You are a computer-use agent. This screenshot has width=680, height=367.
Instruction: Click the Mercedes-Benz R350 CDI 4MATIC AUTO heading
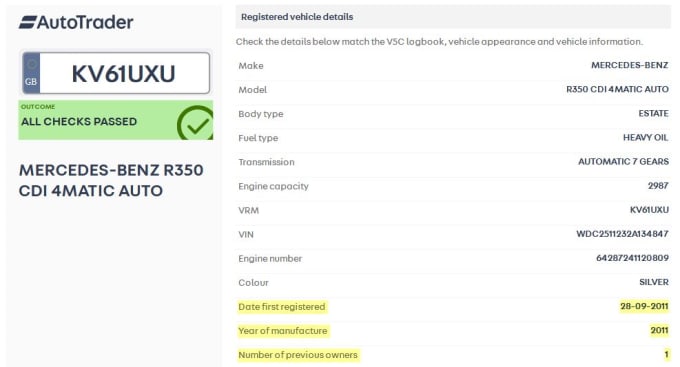[x=111, y=180]
